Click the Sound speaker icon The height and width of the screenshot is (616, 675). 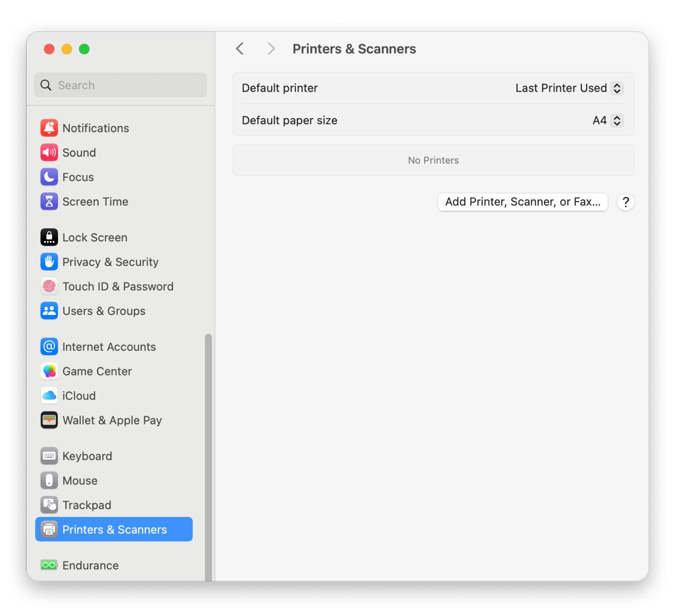(x=49, y=153)
